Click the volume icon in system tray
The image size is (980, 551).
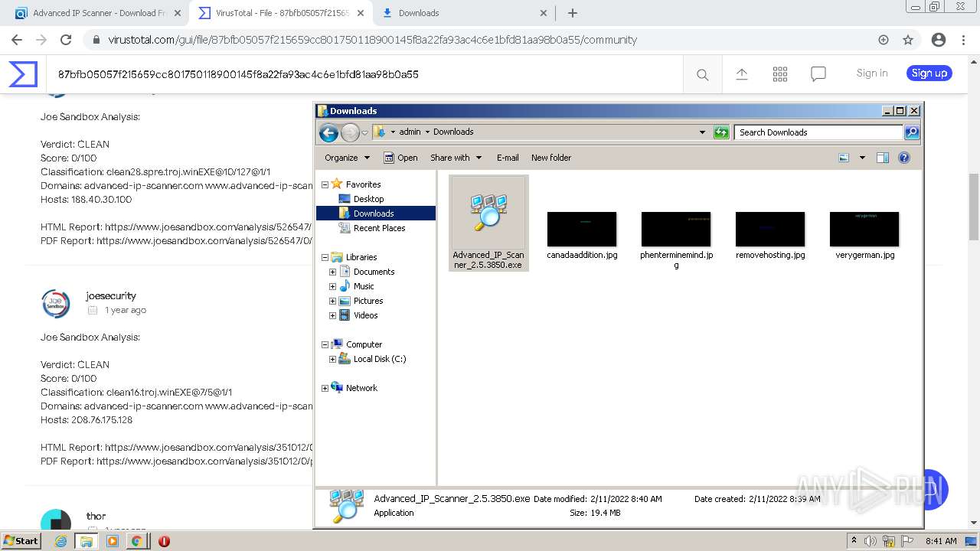click(871, 541)
